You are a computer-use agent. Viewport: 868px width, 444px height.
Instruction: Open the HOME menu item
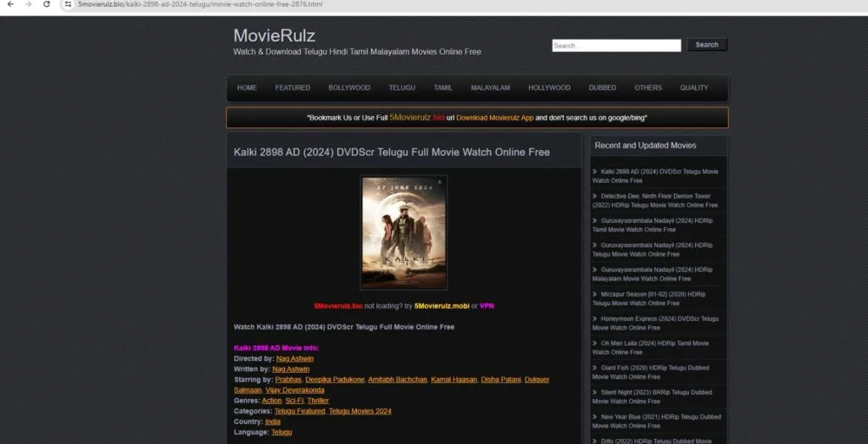pos(247,87)
